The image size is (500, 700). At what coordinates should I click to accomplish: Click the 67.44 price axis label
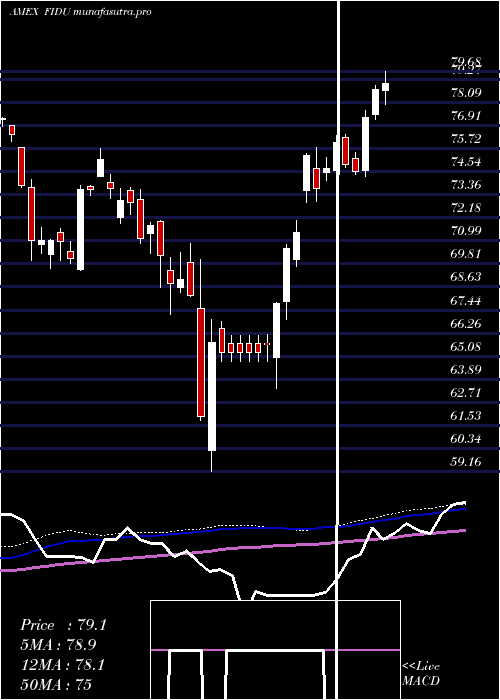click(466, 301)
